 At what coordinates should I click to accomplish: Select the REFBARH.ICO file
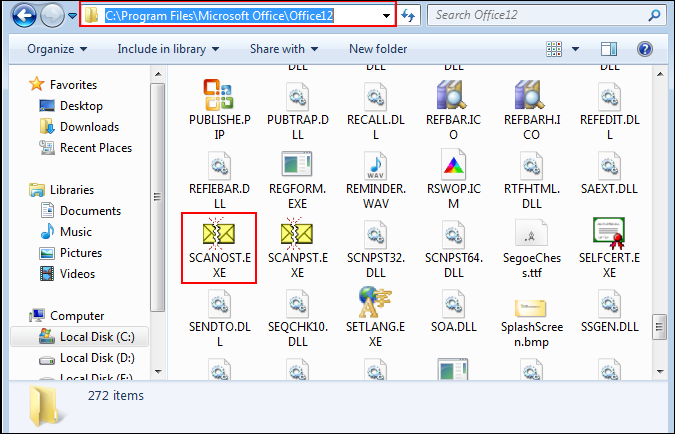pos(532,110)
